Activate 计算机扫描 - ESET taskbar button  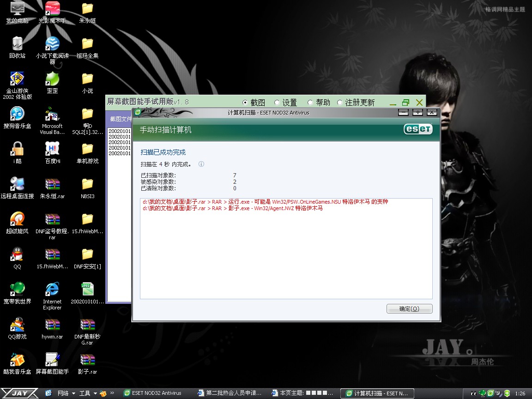(x=377, y=393)
